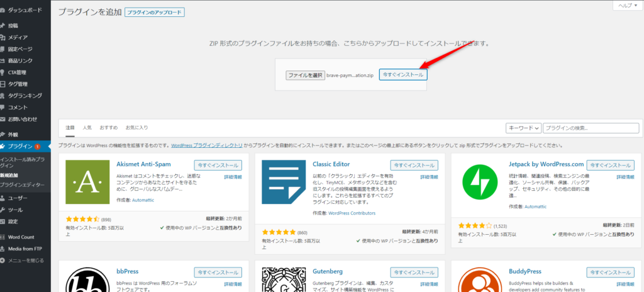Click the ファイルを選択 button

305,75
